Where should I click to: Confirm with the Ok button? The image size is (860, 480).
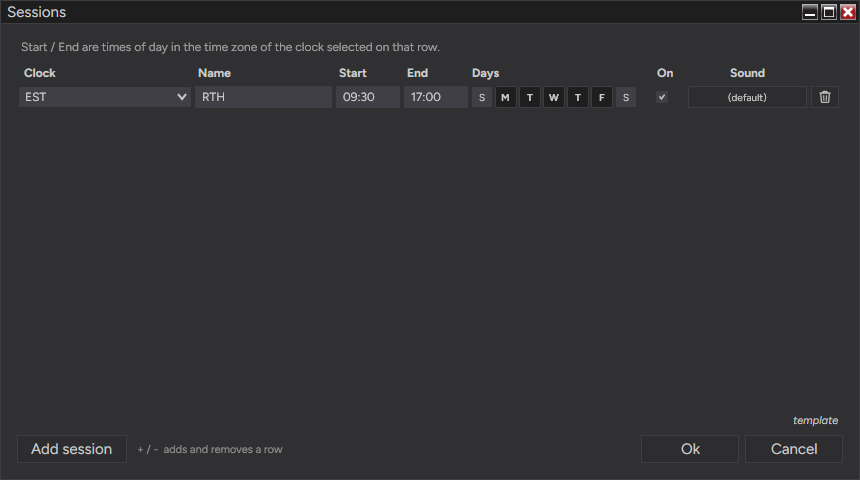click(x=690, y=449)
